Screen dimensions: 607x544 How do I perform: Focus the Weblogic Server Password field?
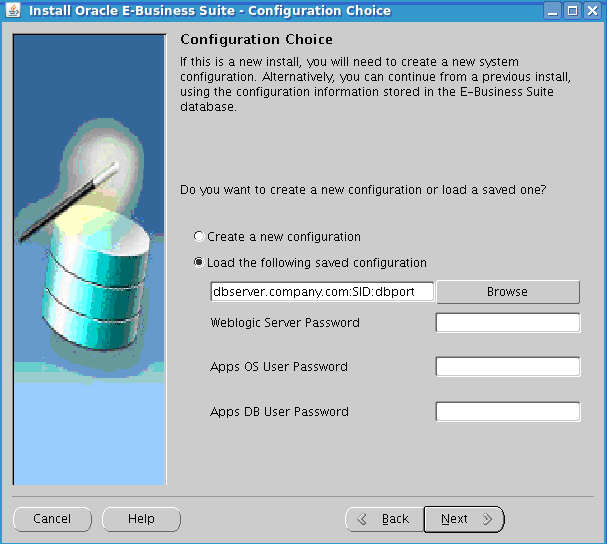coord(508,323)
